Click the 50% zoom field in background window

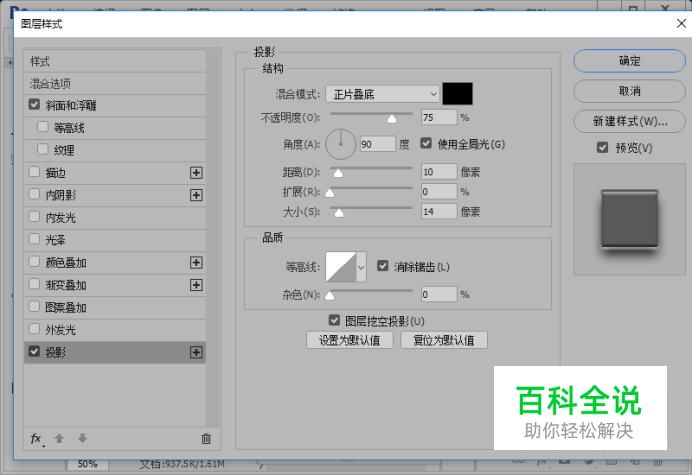point(87,464)
